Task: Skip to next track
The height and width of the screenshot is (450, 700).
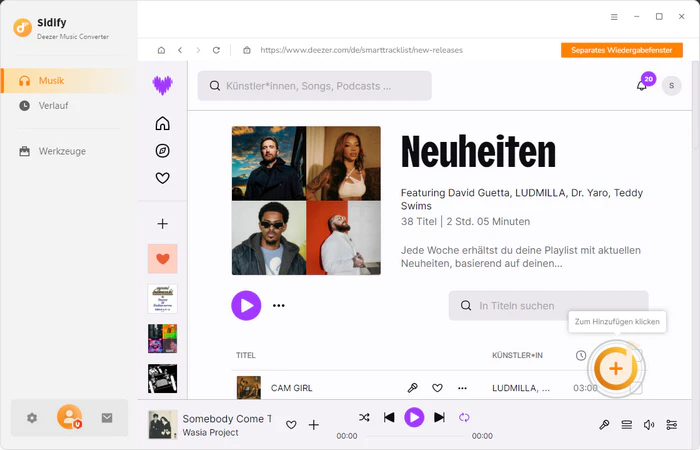Action: 439,417
